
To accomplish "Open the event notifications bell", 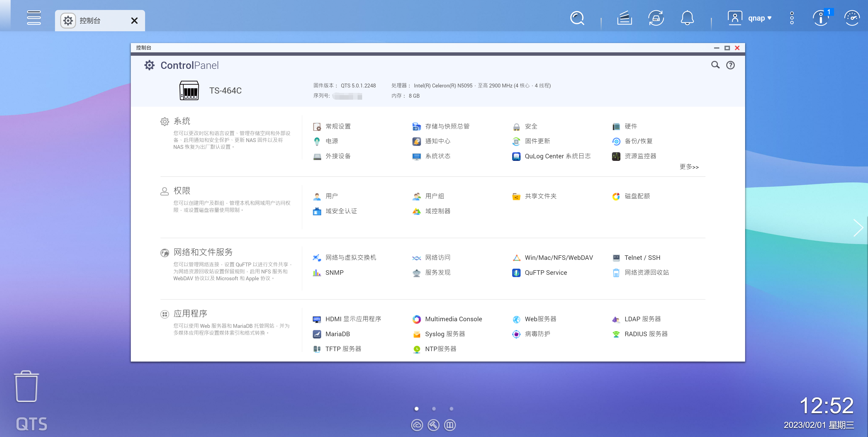I will [x=687, y=18].
